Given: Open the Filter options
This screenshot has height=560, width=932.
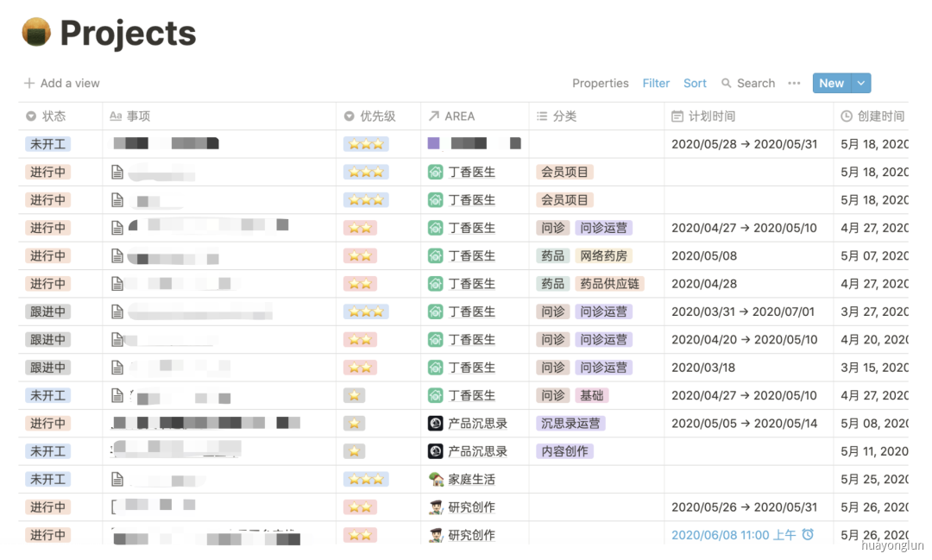Looking at the screenshot, I should point(656,83).
